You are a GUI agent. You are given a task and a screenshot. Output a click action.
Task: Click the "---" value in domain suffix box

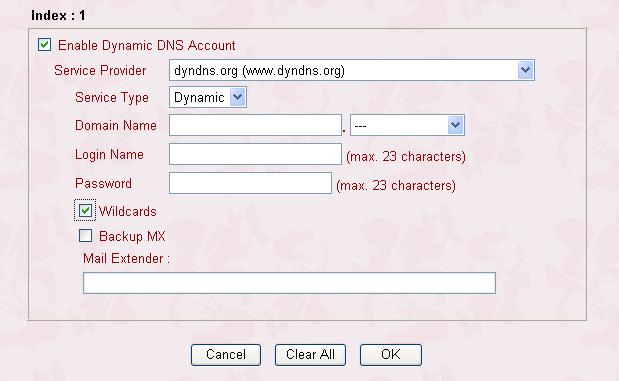[x=360, y=126]
